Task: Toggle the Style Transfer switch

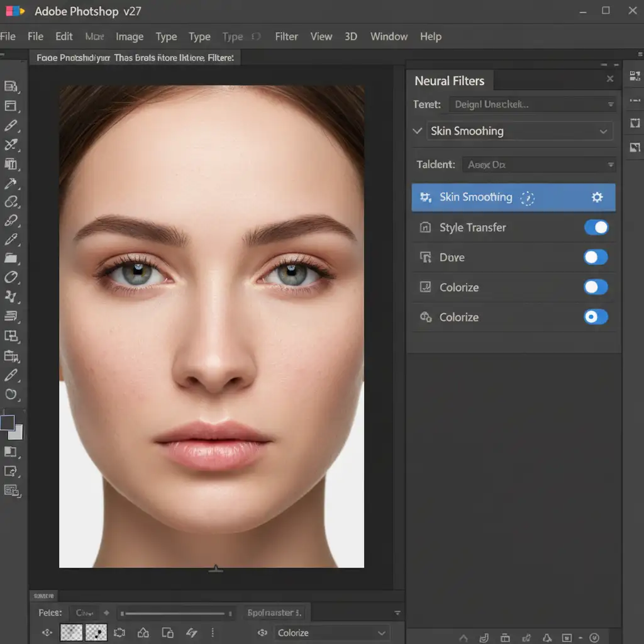Action: coord(596,228)
